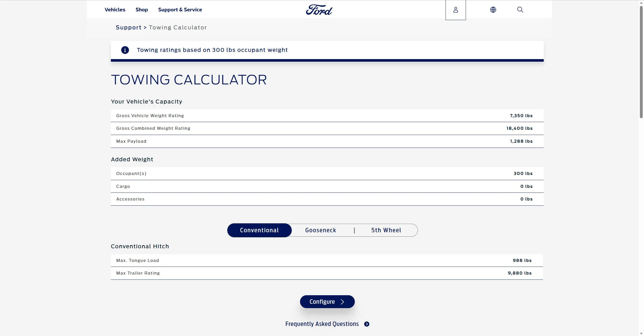The width and height of the screenshot is (644, 336).
Task: Click the Conventional Hitch section heading
Action: (x=140, y=246)
